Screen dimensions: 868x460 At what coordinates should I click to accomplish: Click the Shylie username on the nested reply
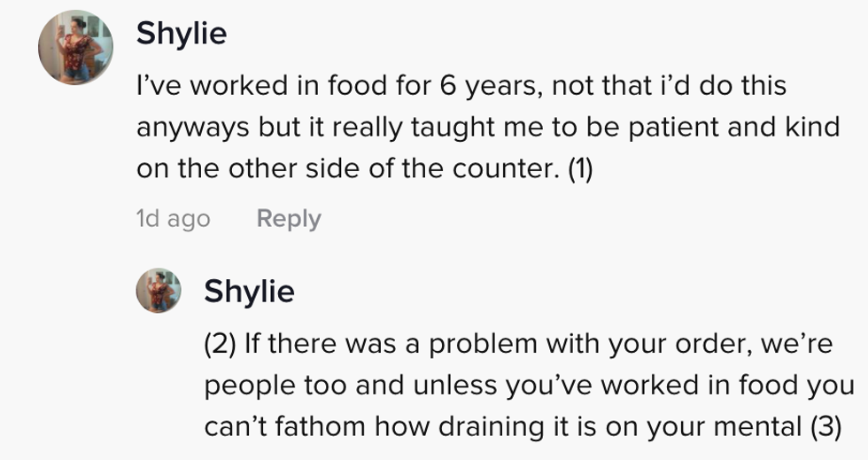click(x=249, y=292)
